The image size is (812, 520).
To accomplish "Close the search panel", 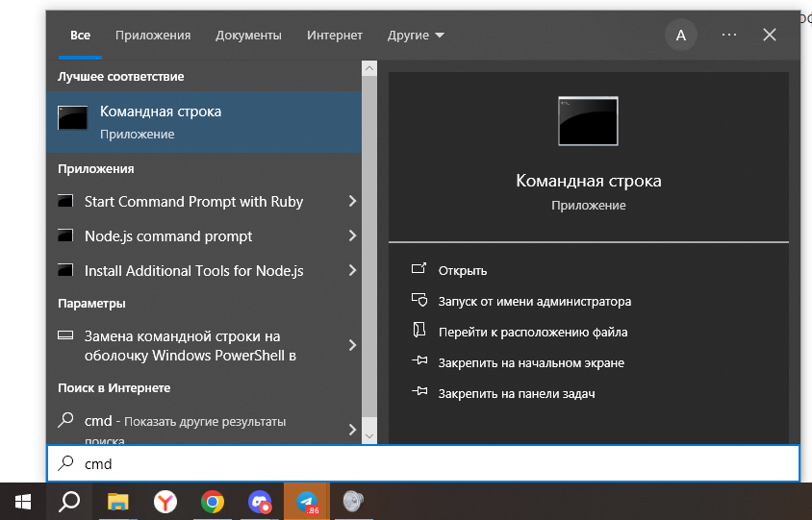I will click(x=770, y=35).
